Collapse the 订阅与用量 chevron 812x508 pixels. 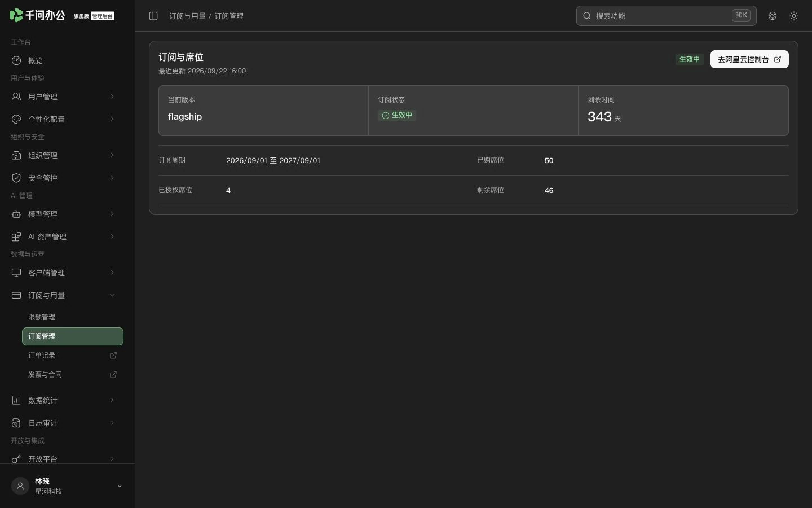tap(112, 295)
